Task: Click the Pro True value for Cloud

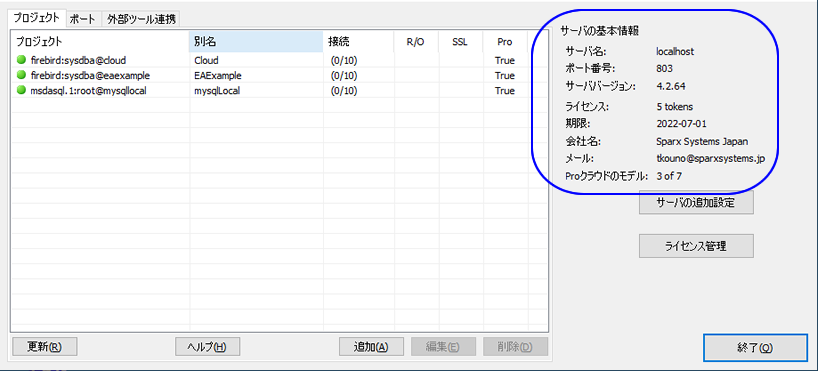Action: (x=504, y=61)
